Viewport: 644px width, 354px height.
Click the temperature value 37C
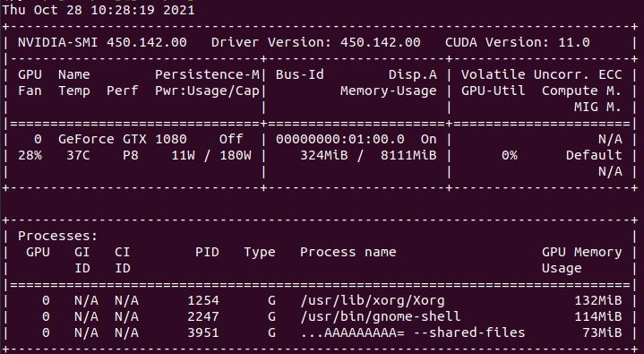pos(78,155)
